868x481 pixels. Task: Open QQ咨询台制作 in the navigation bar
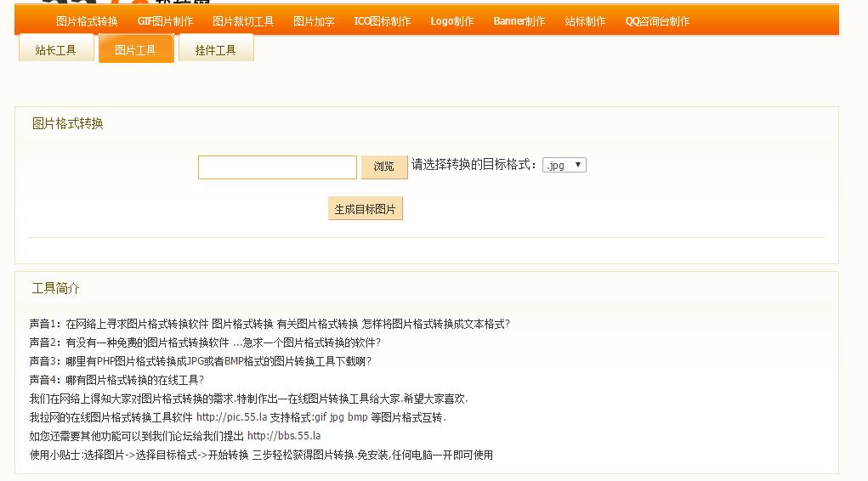658,21
